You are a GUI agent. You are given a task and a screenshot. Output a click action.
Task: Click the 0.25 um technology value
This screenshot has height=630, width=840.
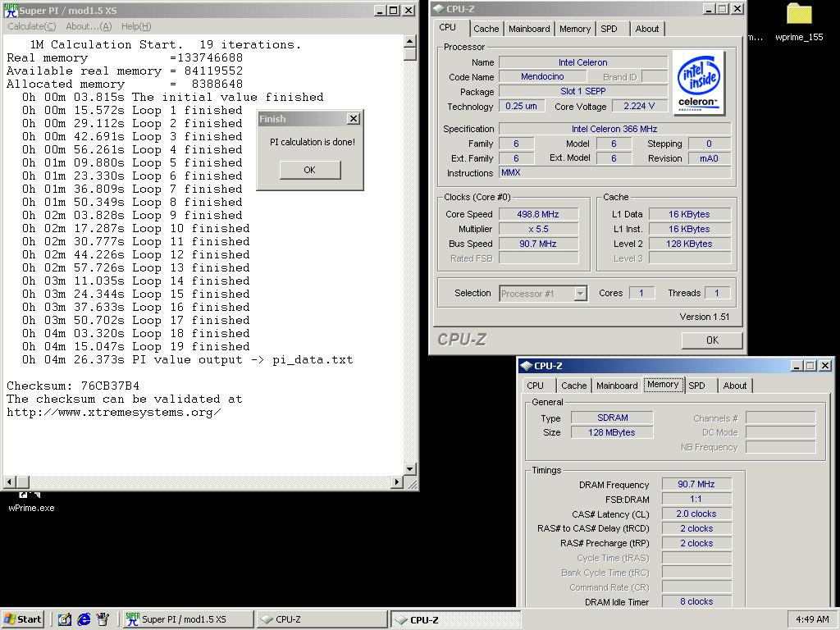pyautogui.click(x=521, y=106)
